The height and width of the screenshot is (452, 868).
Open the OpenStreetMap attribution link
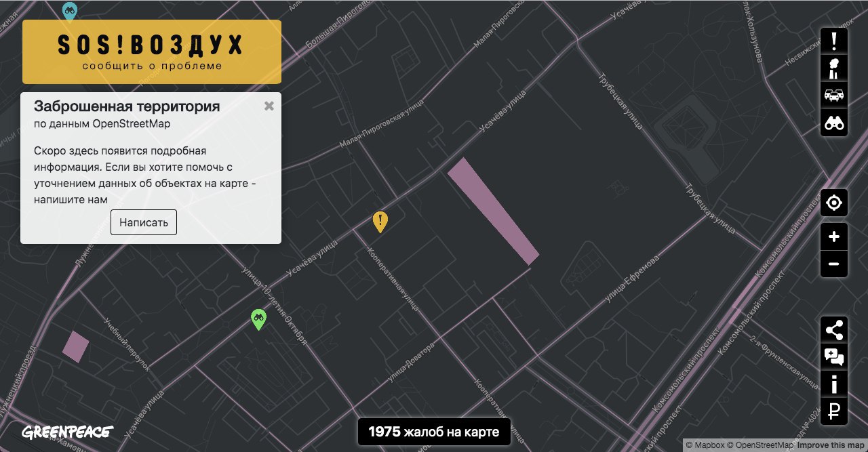760,445
